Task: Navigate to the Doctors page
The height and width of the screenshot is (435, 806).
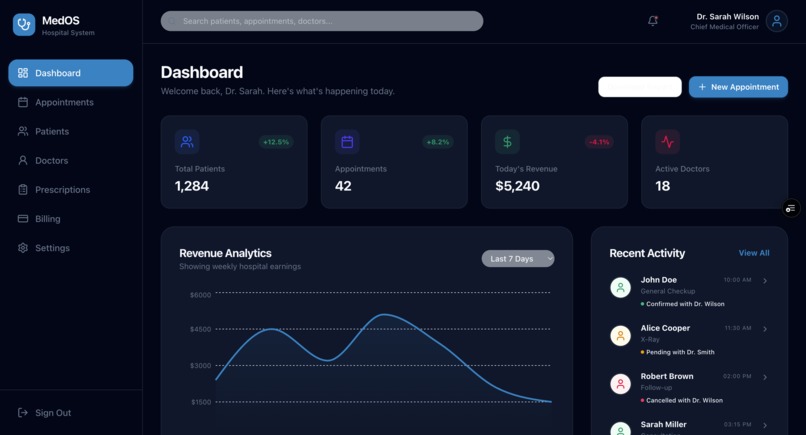Action: [70, 160]
